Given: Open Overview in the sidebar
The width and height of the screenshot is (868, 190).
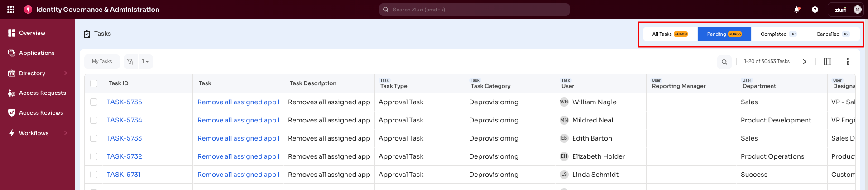Looking at the screenshot, I should [32, 33].
